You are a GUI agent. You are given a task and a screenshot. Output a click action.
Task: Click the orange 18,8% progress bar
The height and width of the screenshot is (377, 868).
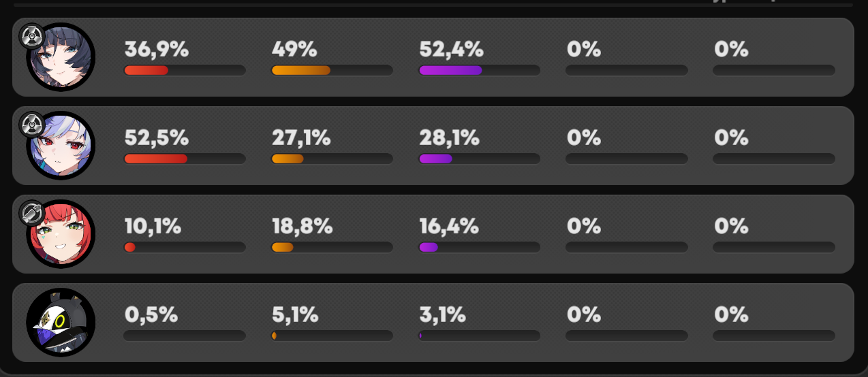tap(332, 247)
